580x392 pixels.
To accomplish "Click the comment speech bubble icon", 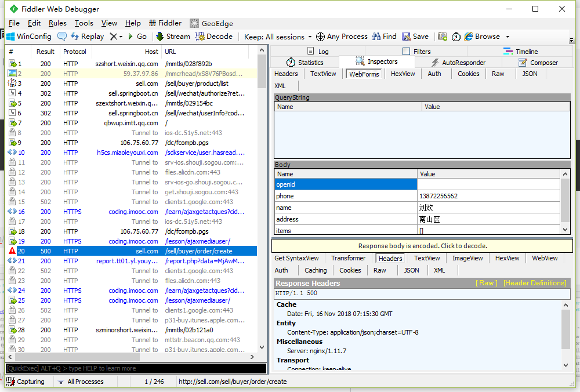I will [62, 37].
